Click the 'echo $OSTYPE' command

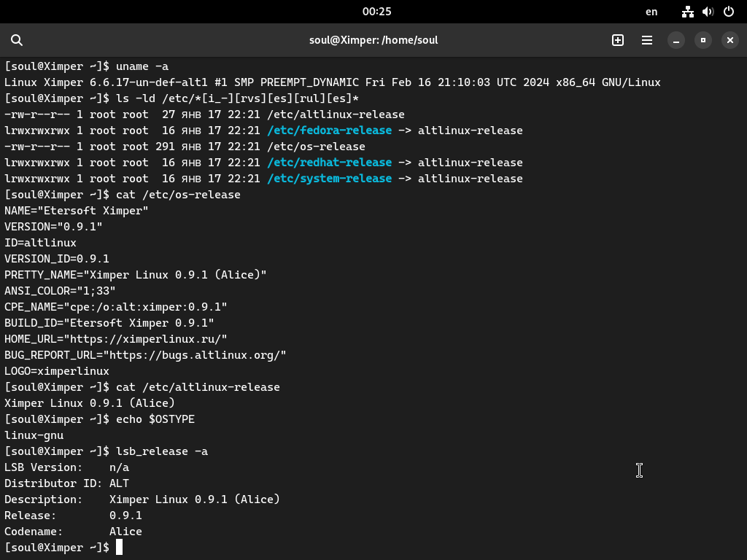(x=155, y=419)
